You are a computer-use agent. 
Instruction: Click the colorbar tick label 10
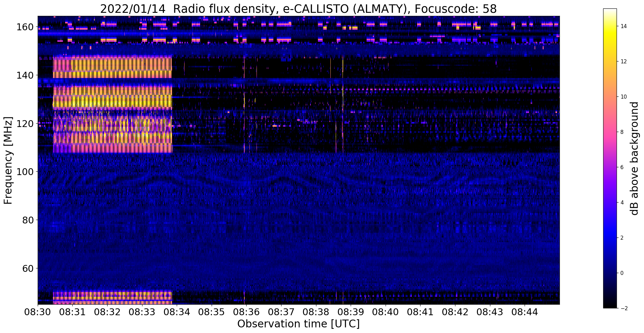[624, 97]
